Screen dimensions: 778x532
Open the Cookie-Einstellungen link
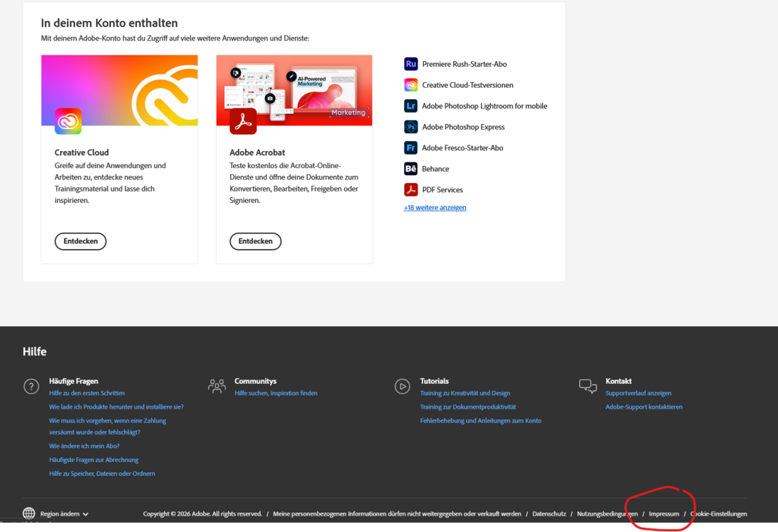coord(718,513)
